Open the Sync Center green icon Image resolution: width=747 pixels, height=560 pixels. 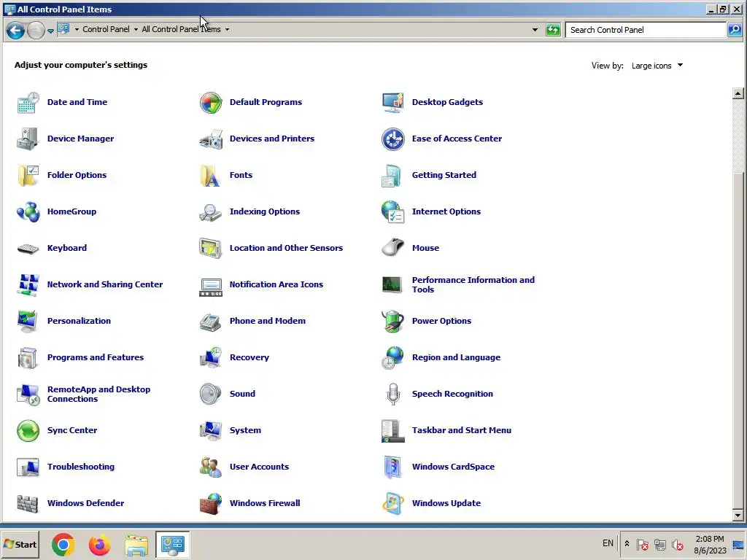click(x=28, y=430)
